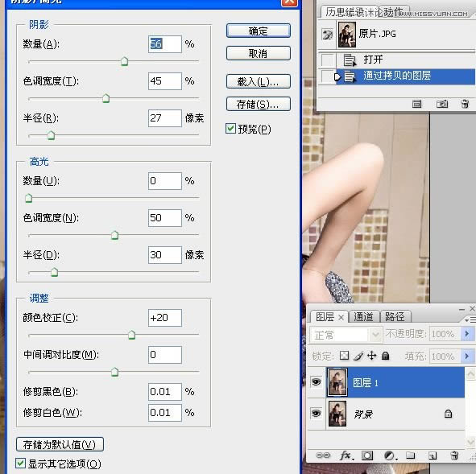Lock transparent pixels icon

pyautogui.click(x=344, y=356)
